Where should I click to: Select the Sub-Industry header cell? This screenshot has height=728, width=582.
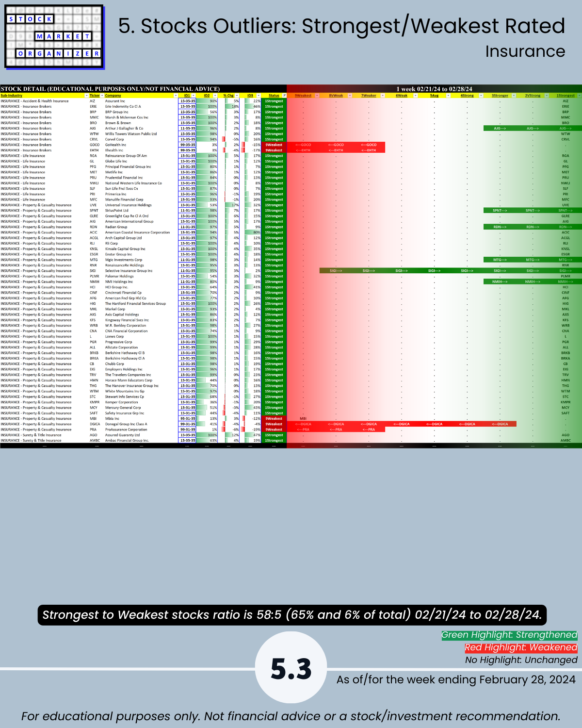pyautogui.click(x=44, y=96)
